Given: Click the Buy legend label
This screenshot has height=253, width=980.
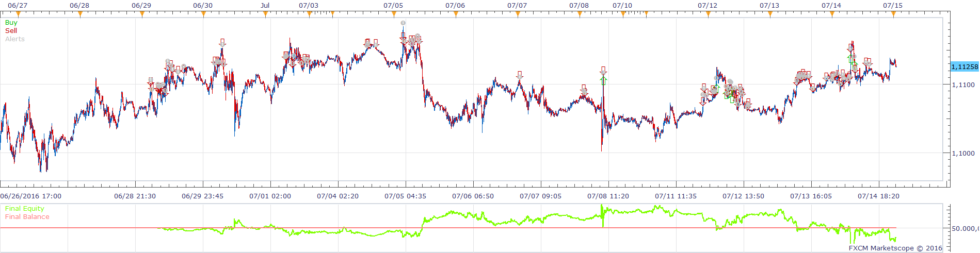Looking at the screenshot, I should coord(11,23).
